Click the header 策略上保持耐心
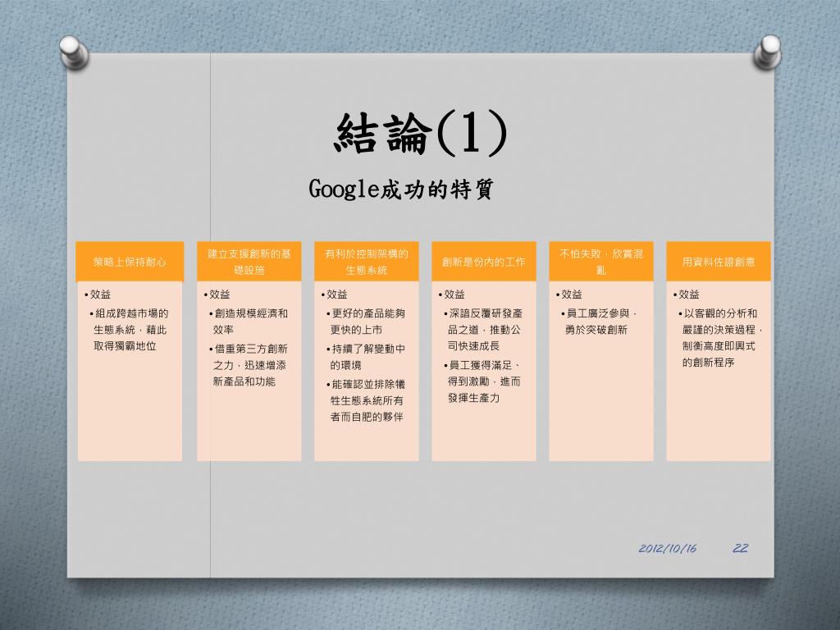Viewport: 840px width, 630px height. click(130, 262)
